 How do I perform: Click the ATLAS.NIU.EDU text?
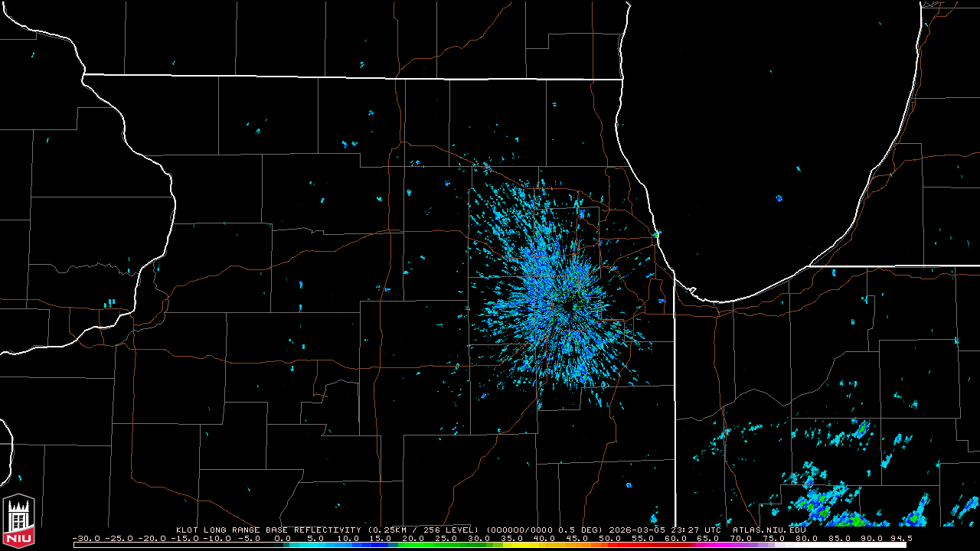click(x=769, y=530)
